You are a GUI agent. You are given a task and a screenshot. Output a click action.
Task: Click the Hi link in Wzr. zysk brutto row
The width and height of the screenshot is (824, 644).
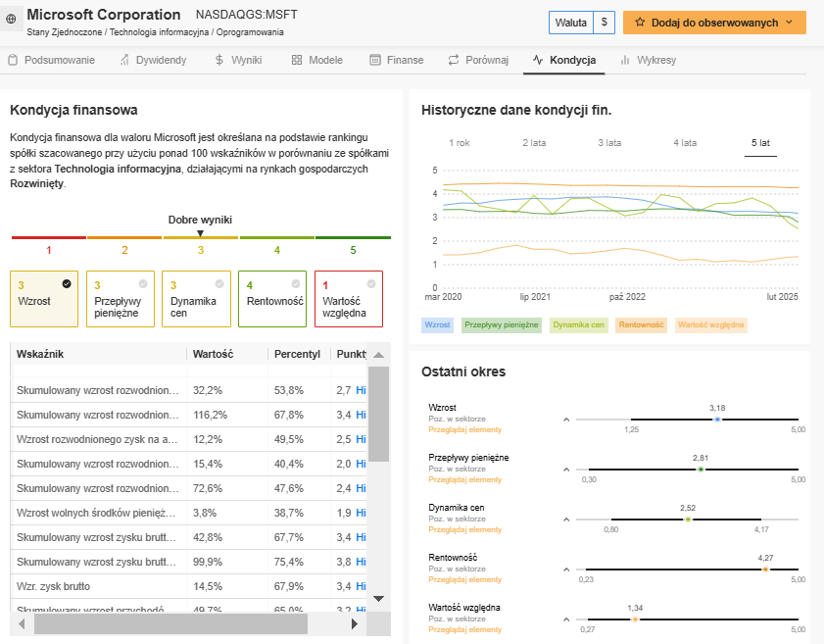coord(361,586)
